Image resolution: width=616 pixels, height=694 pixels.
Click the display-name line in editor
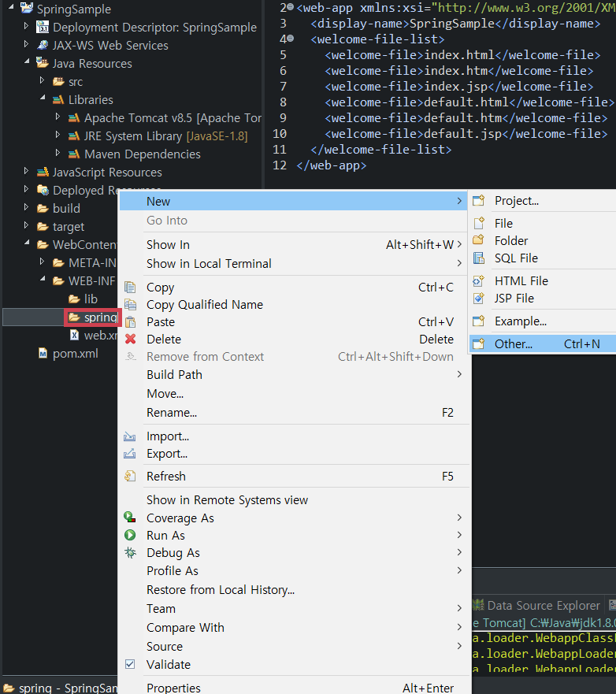coord(455,24)
